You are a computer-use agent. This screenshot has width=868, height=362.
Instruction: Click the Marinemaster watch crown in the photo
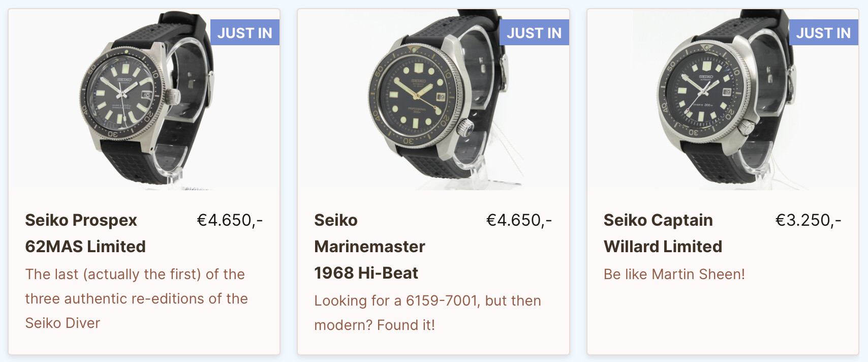464,127
